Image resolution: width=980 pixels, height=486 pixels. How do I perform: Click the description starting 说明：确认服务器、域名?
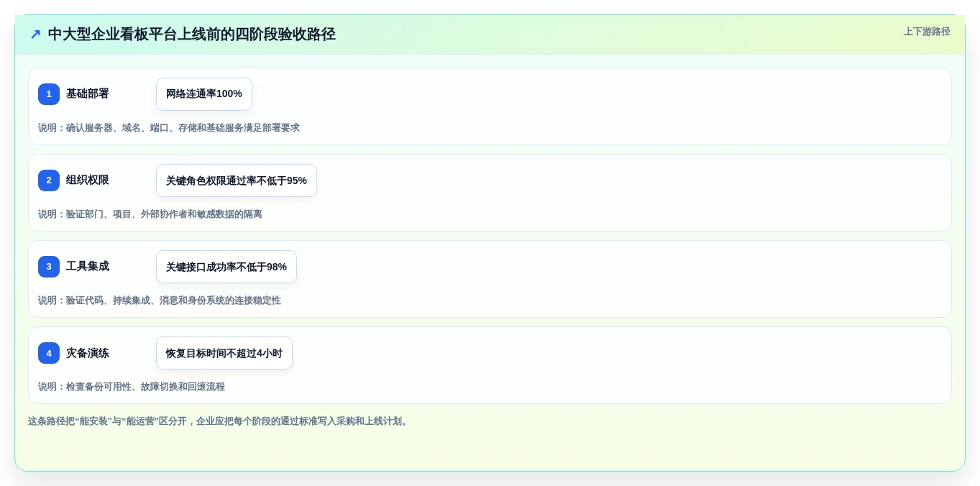click(x=169, y=128)
